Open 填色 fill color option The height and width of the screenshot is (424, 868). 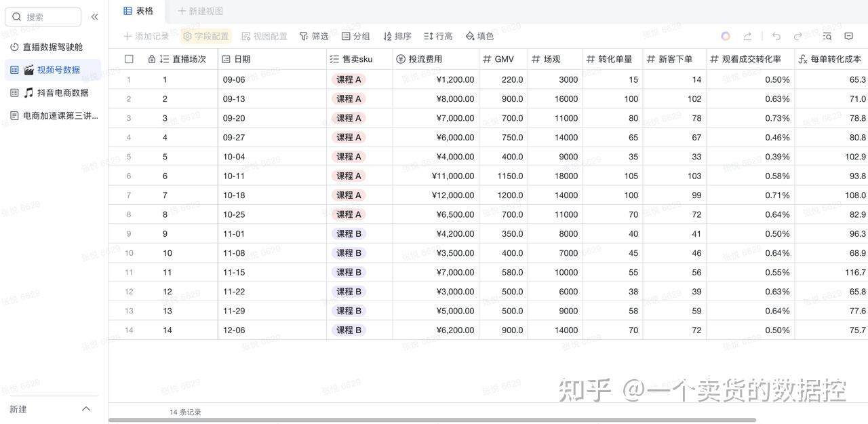click(x=479, y=36)
